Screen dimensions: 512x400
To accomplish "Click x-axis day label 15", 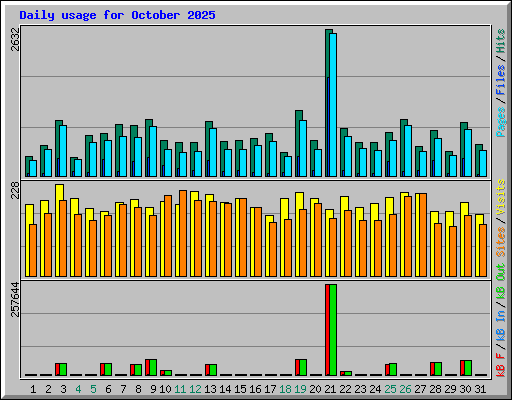I will coord(240,389).
